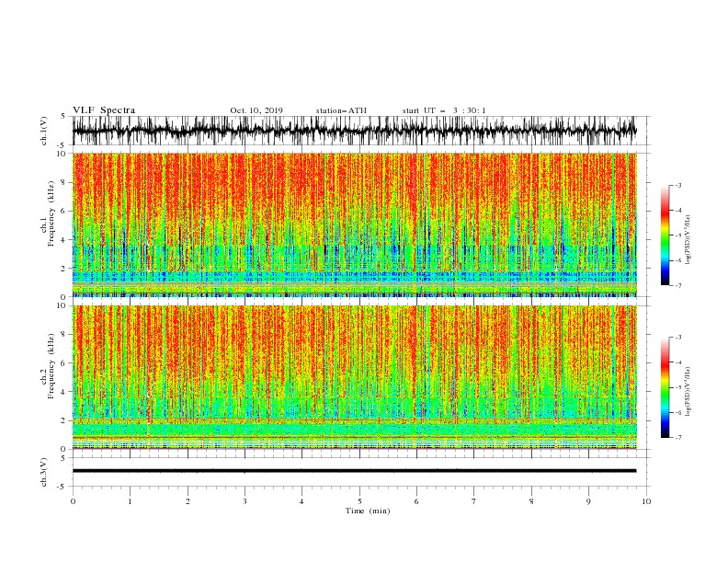Click the "ch.1(V)" waveform axis label
Viewport: 728px width, 563px height.
[44, 131]
